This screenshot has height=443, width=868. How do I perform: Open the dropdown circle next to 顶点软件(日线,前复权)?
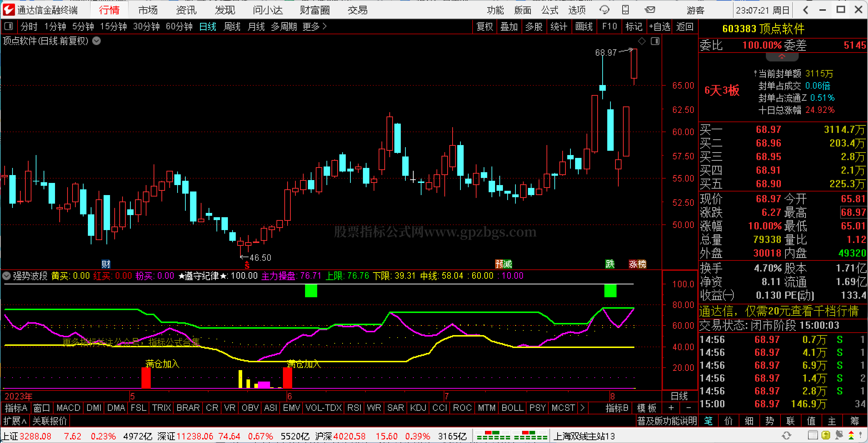point(96,41)
